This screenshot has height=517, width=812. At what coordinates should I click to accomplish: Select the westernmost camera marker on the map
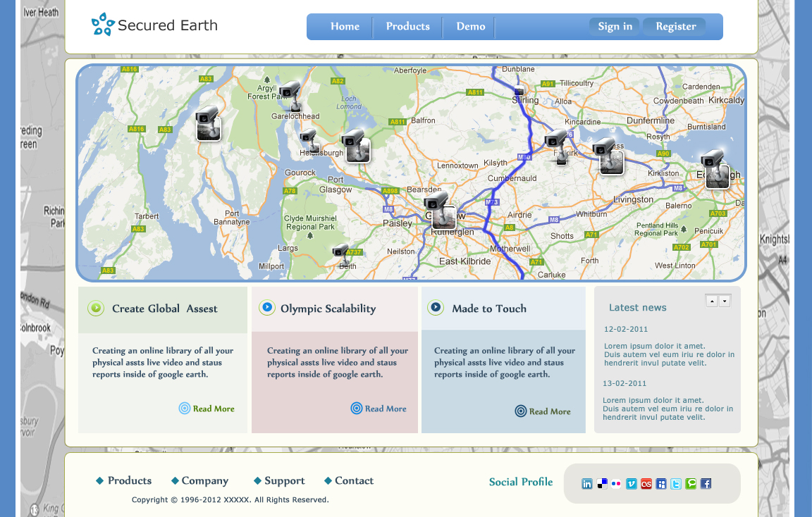point(208,124)
